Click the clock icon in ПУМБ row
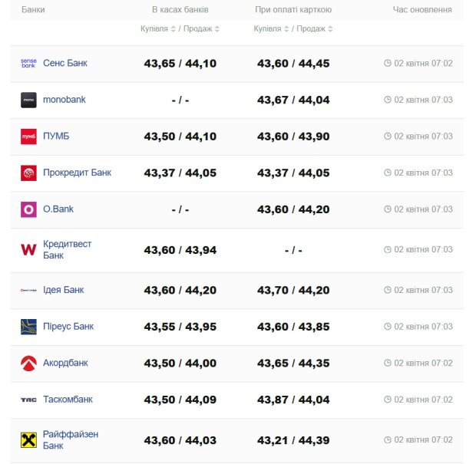 (x=388, y=137)
